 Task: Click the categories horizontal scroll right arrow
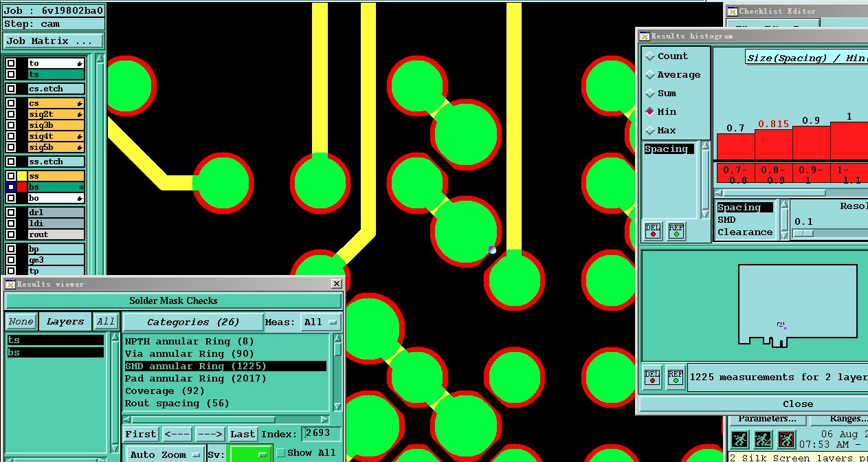pos(325,419)
